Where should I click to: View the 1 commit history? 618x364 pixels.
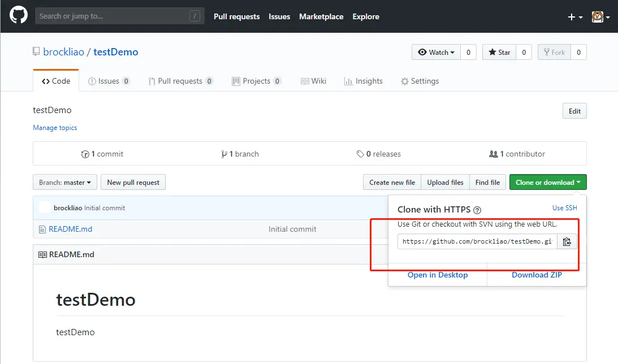coord(102,154)
